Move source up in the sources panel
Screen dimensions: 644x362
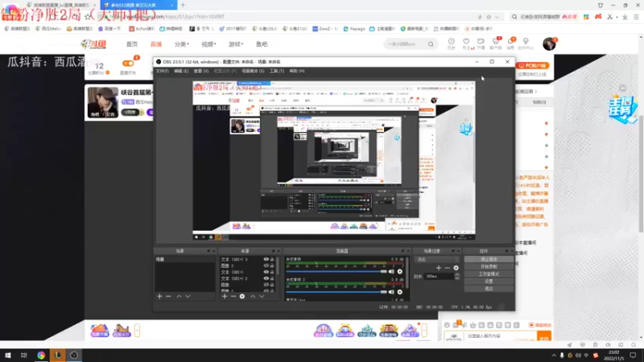[x=253, y=296]
